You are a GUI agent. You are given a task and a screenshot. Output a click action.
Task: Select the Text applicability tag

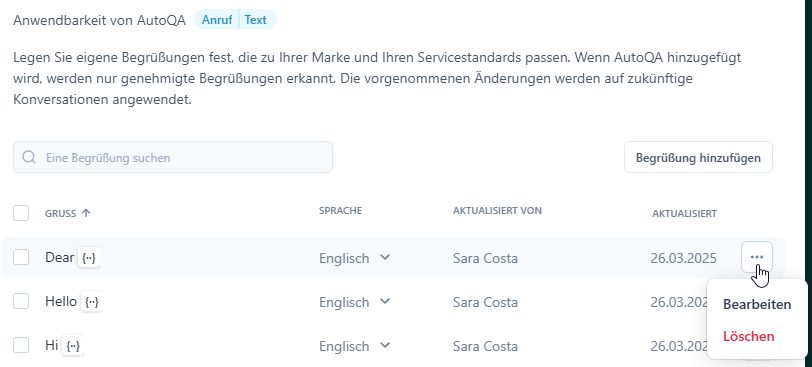coord(256,20)
